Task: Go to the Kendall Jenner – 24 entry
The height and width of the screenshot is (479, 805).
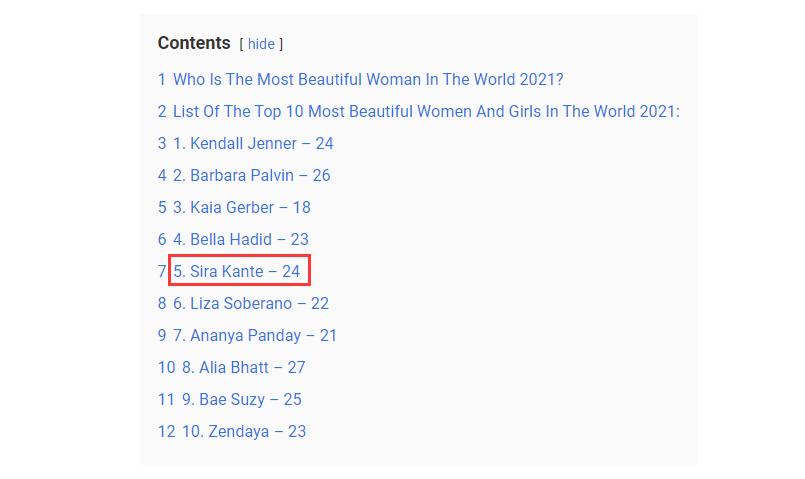Action: pos(253,144)
